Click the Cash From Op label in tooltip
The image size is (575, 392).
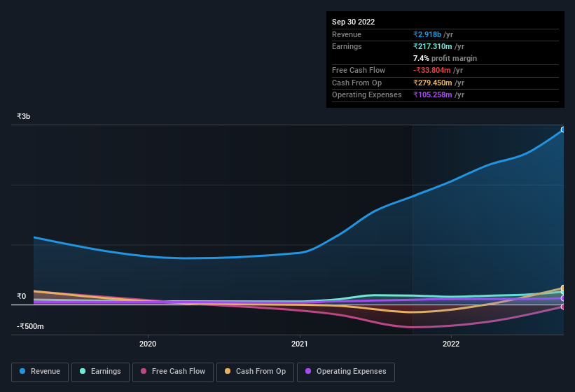pos(356,83)
